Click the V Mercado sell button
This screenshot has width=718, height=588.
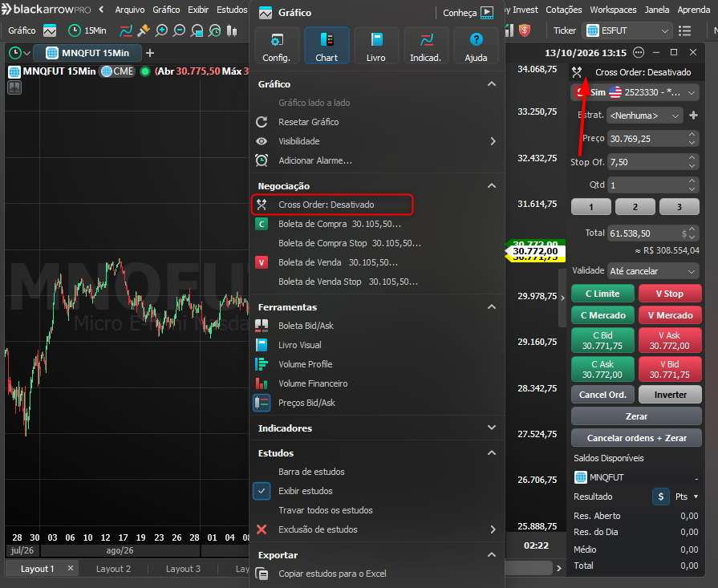pyautogui.click(x=670, y=315)
